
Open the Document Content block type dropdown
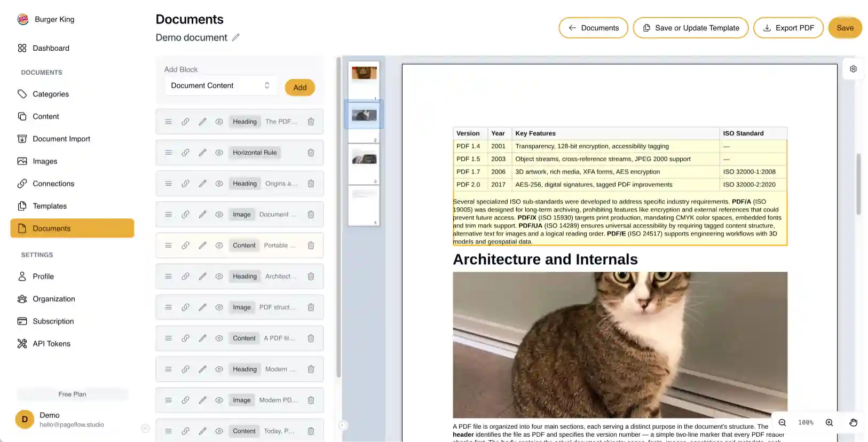coord(220,85)
